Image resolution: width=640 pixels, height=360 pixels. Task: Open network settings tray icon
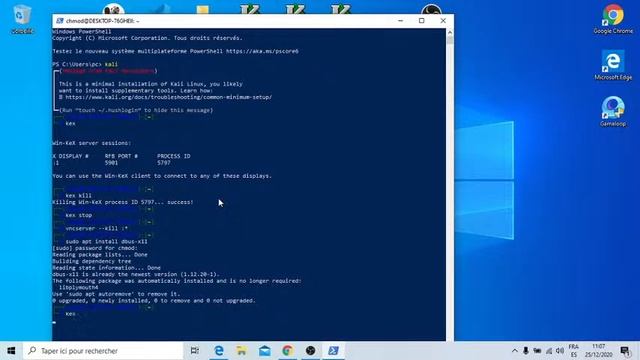coord(549,351)
